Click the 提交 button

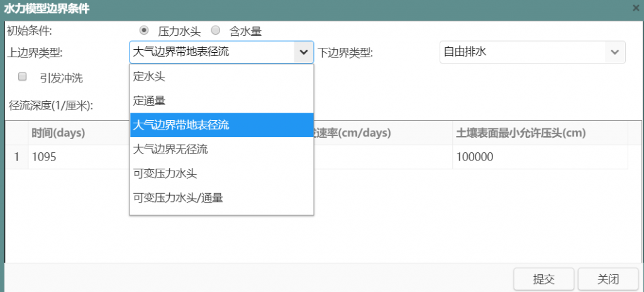[543, 279]
